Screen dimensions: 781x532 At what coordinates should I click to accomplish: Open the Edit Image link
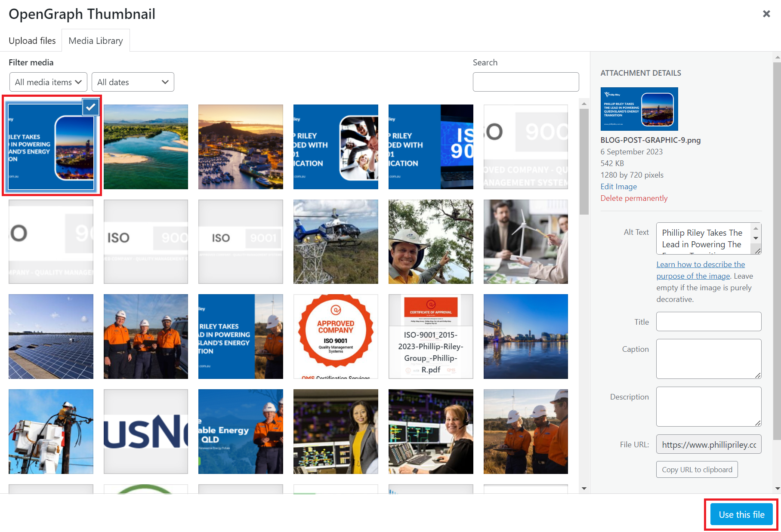tap(619, 187)
